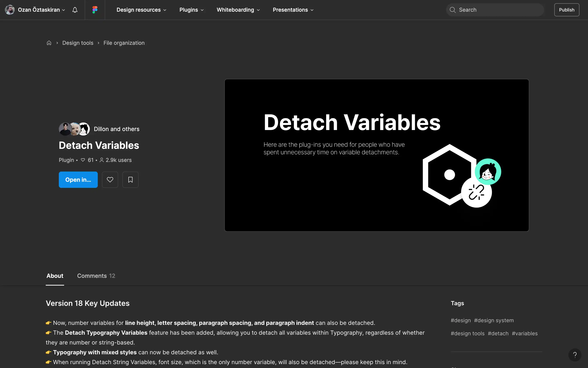The width and height of the screenshot is (588, 368).
Task: Click the first author avatar
Action: tap(65, 129)
